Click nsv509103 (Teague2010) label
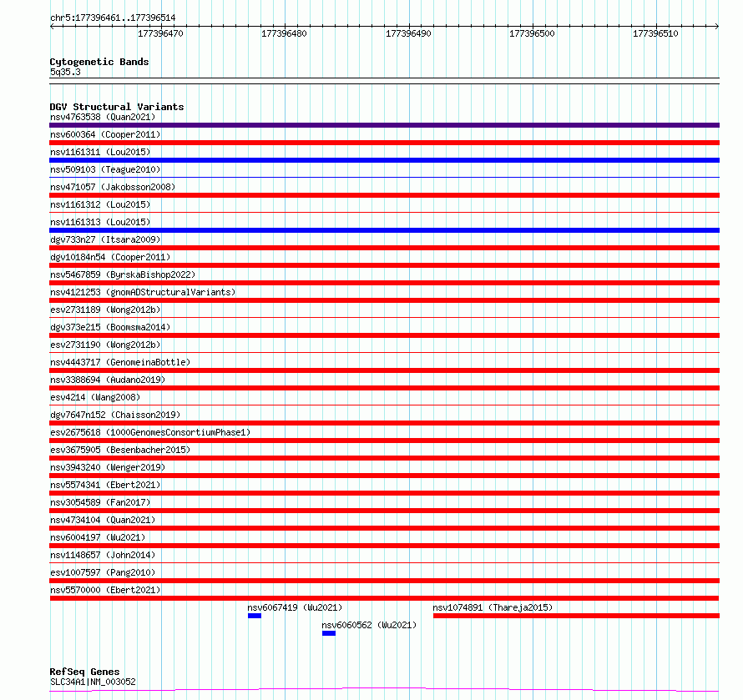Screen dimensions: 743x700 (x=105, y=169)
